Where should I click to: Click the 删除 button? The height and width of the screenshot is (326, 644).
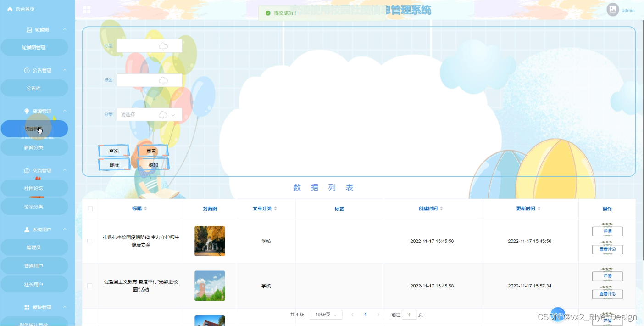point(114,165)
